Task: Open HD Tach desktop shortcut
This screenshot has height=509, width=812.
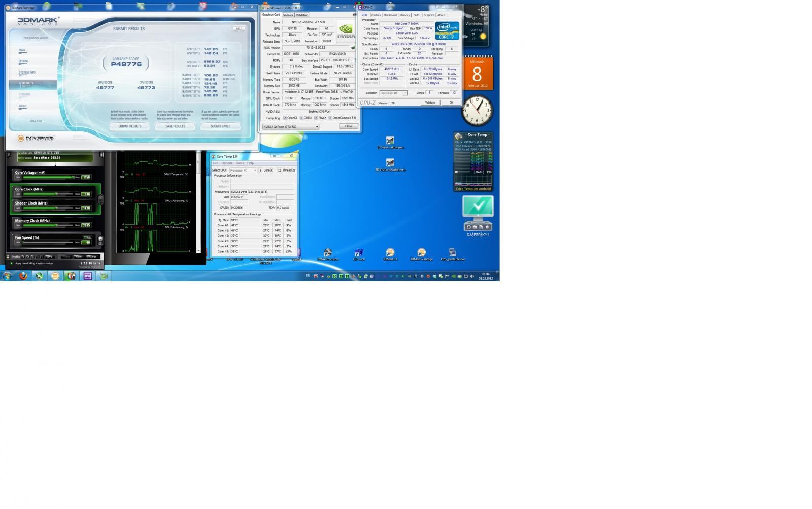Action: tap(359, 255)
